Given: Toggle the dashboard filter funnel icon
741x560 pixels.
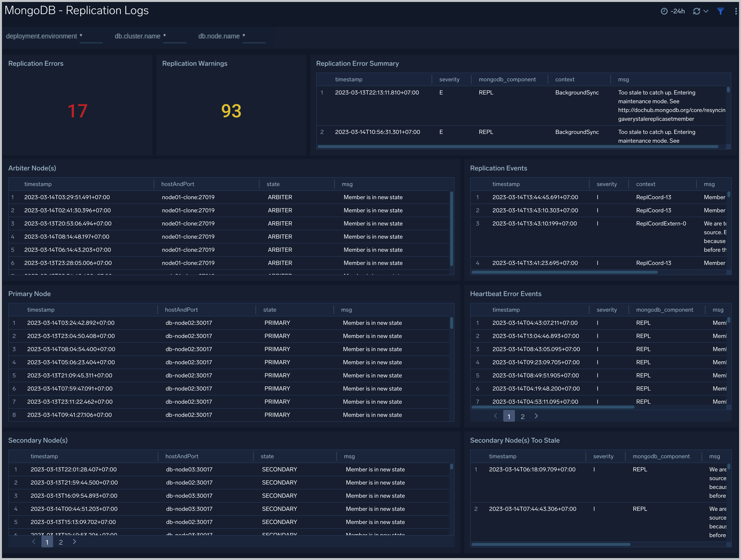Looking at the screenshot, I should click(x=720, y=11).
